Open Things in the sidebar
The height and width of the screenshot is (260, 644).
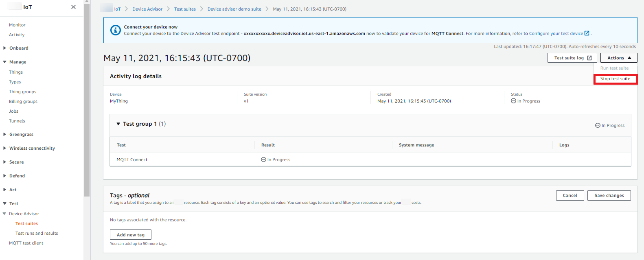(16, 72)
